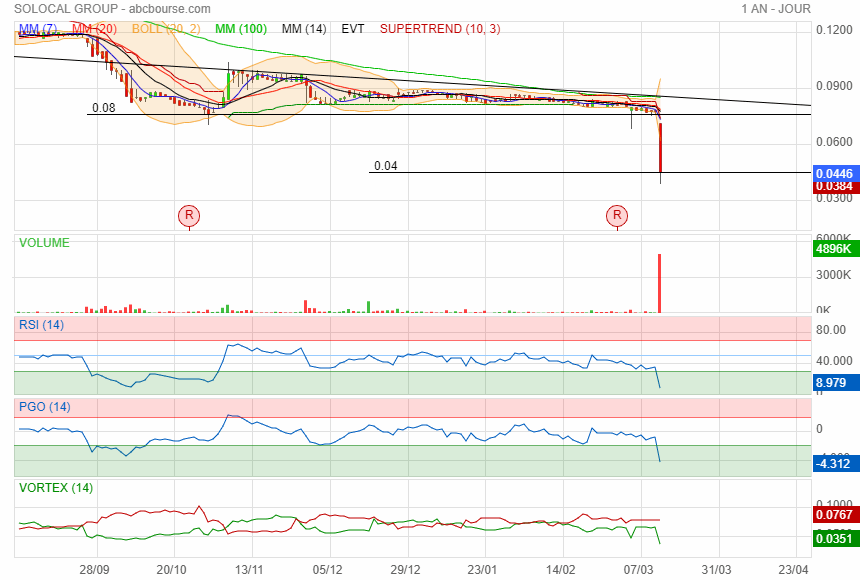The image size is (860, 580).
Task: Click the 31/03 date axis label
Action: [x=716, y=570]
